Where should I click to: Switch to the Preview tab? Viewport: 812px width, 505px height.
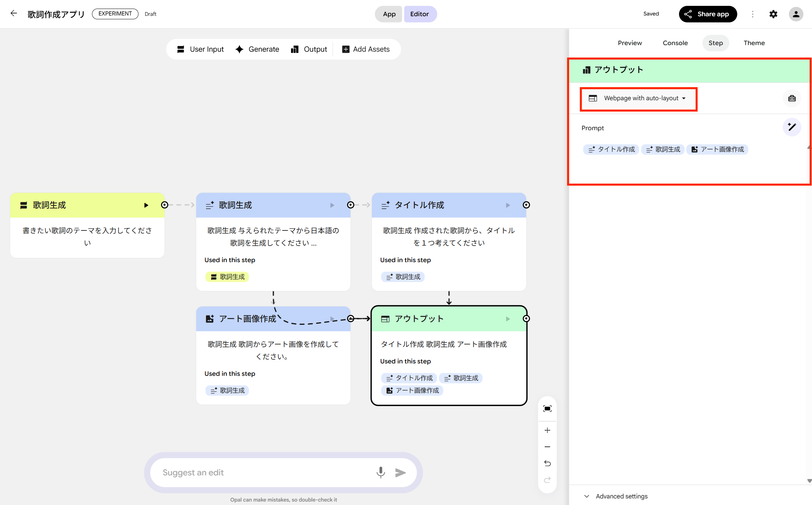point(629,43)
